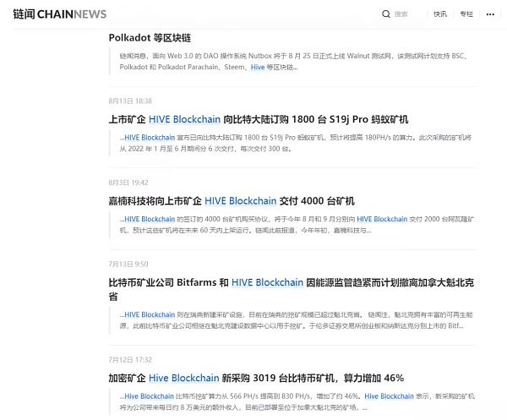The height and width of the screenshot is (420, 507).
Task: Open the three-dots more menu
Action: (x=492, y=14)
